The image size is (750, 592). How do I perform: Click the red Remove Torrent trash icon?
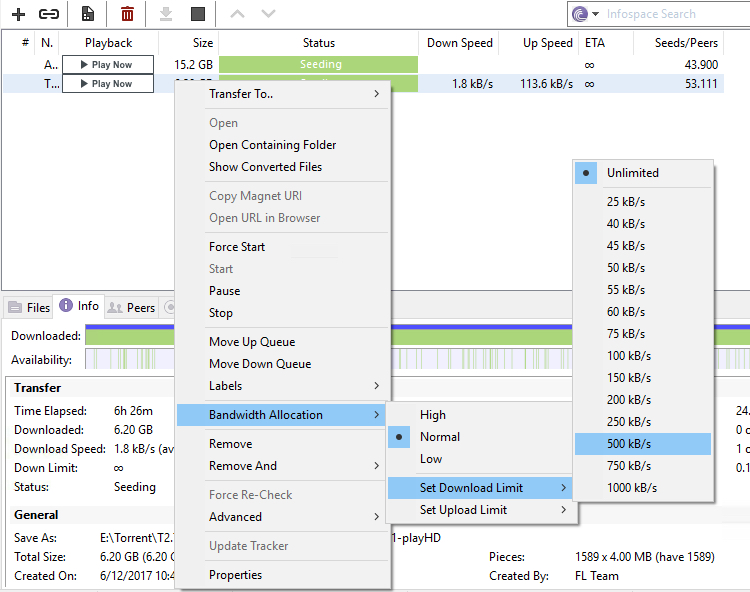[x=127, y=14]
